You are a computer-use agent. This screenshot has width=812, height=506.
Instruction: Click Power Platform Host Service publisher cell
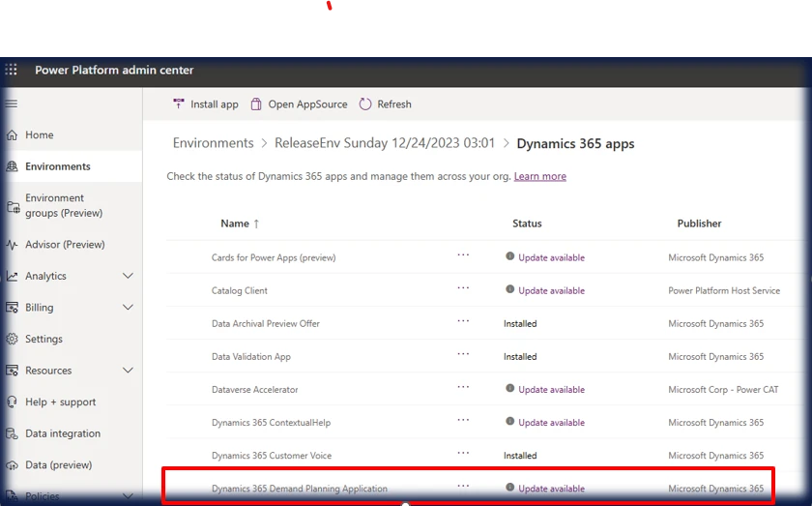point(724,291)
